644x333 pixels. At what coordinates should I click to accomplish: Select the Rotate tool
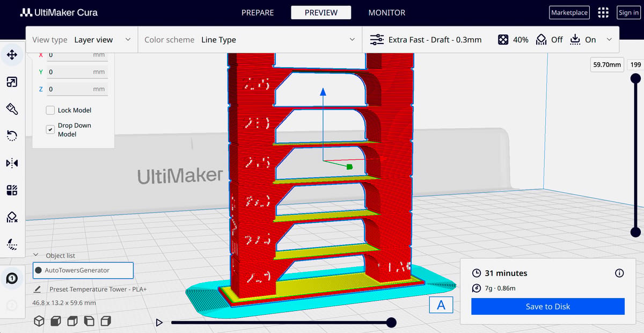12,135
